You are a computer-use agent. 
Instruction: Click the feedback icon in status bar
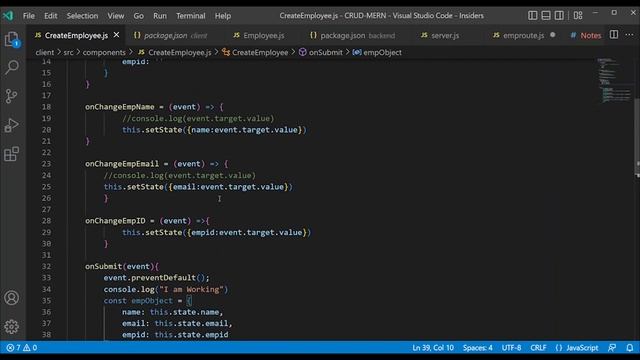(x=612, y=348)
